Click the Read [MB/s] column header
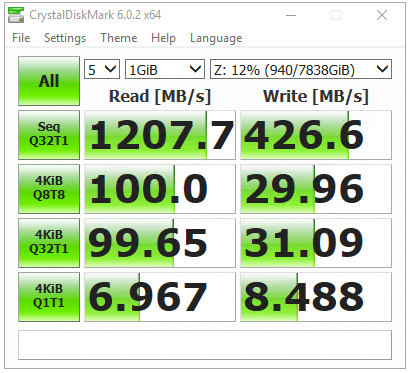This screenshot has width=412, height=373. tap(160, 97)
